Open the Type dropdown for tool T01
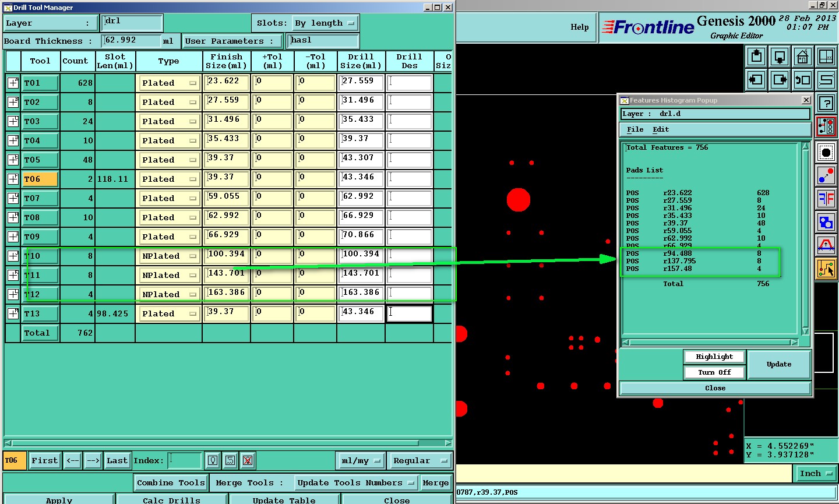The image size is (839, 504). pos(169,83)
